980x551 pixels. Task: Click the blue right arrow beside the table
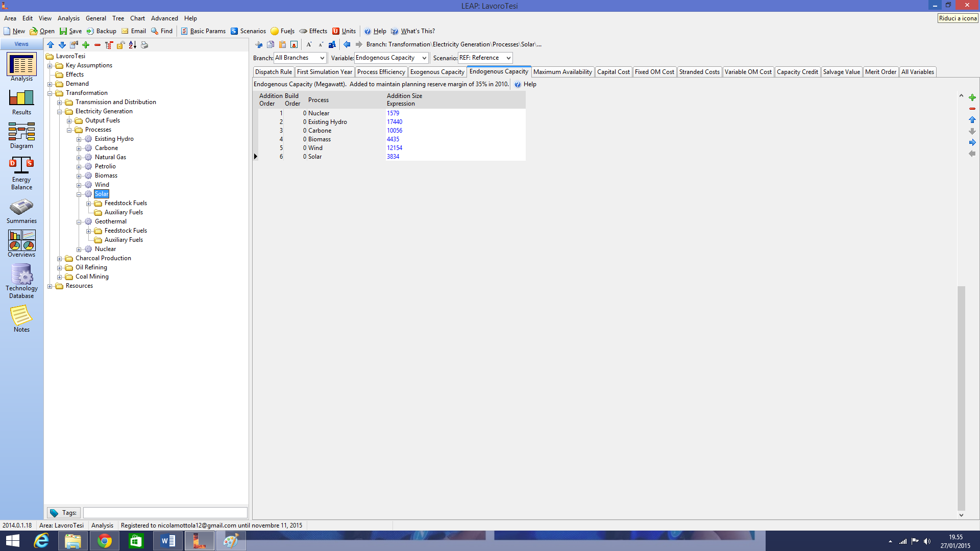click(x=972, y=142)
